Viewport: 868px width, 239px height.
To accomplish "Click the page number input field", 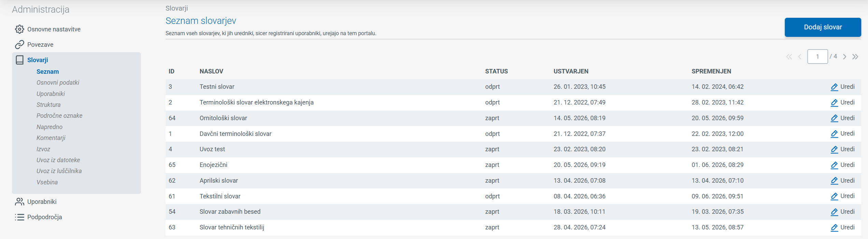I will pyautogui.click(x=817, y=57).
